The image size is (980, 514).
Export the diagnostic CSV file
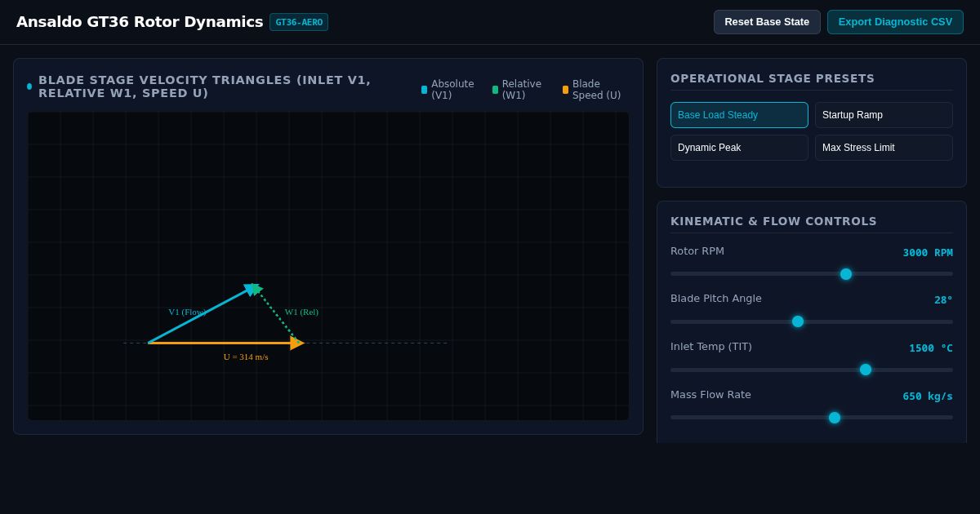(x=895, y=22)
